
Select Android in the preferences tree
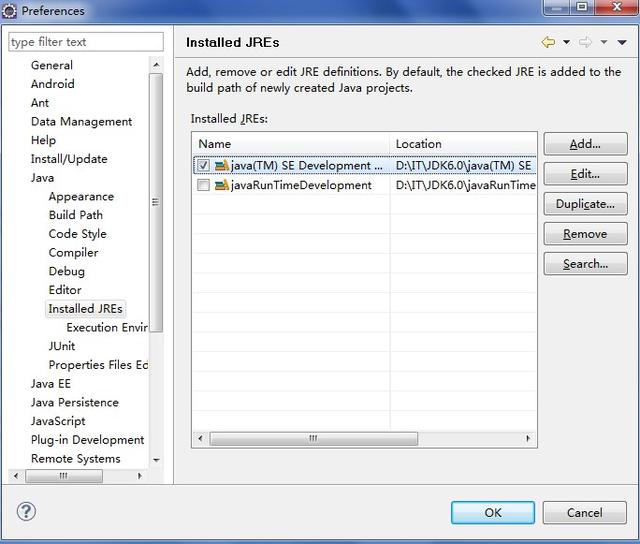53,84
